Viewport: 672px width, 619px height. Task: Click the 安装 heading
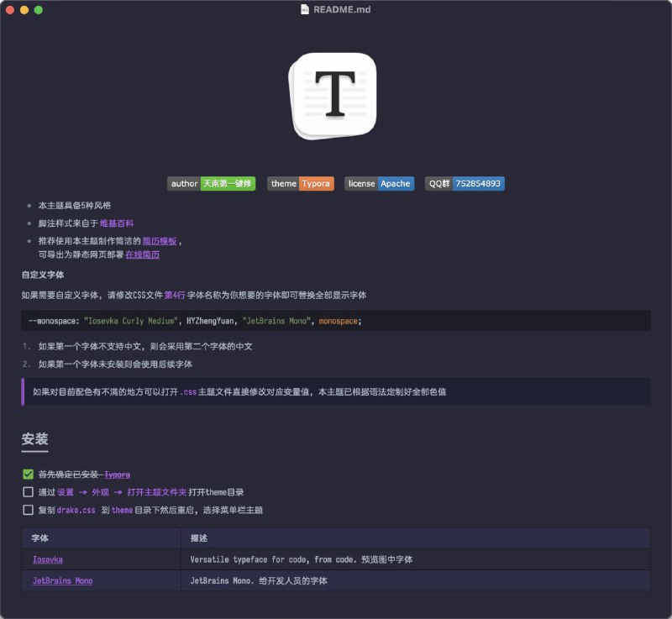coord(34,439)
